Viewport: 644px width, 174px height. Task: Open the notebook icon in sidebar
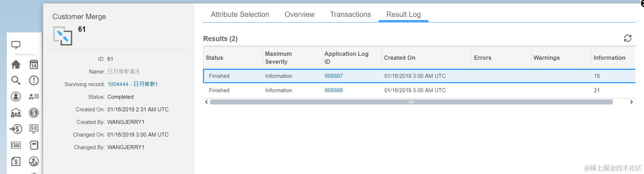pyautogui.click(x=34, y=145)
